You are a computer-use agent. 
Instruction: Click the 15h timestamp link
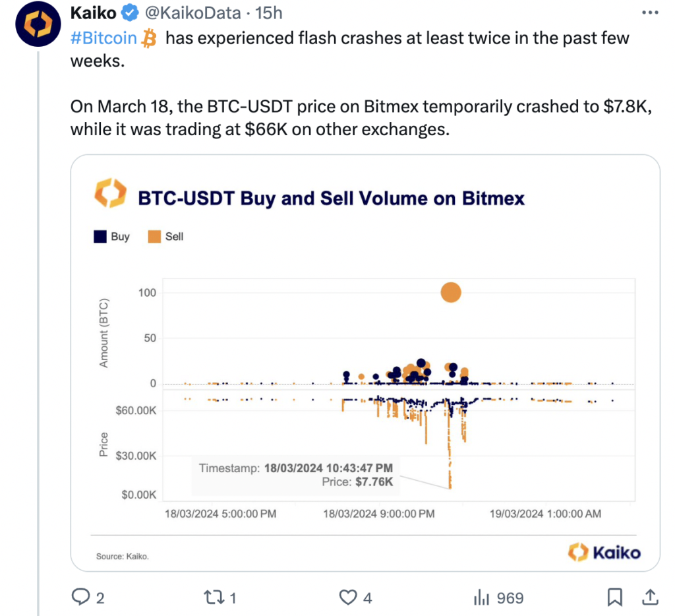point(270,12)
